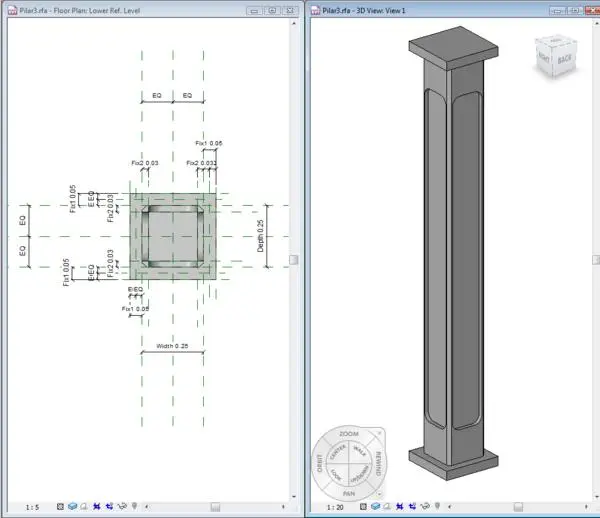Viewport: 600px width, 518px height.
Task: Click the ORBIT wedge on the steering wheel
Action: (x=320, y=463)
